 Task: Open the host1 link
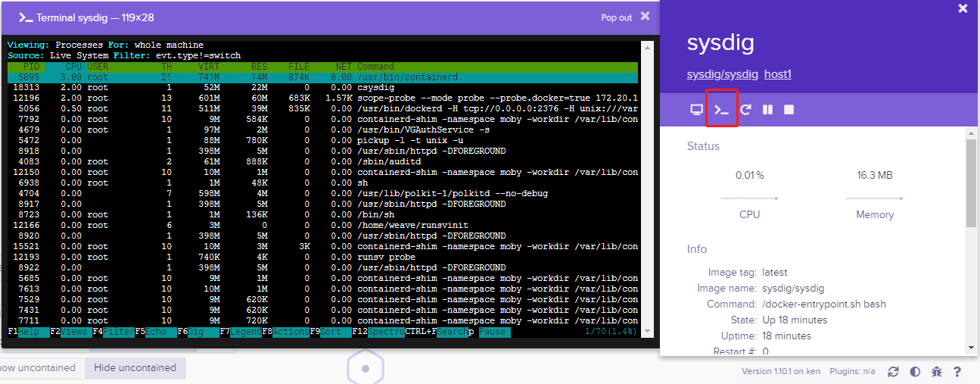pyautogui.click(x=778, y=74)
